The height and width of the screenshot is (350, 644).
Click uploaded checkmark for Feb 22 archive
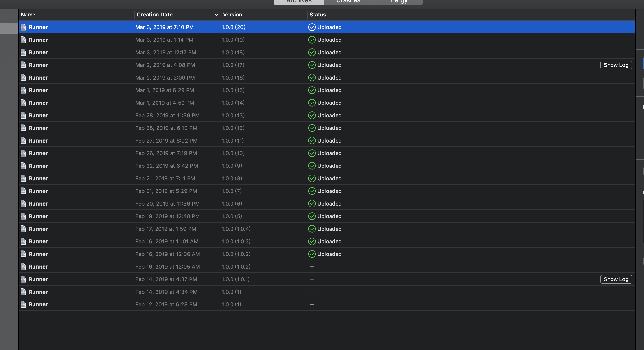click(x=312, y=166)
